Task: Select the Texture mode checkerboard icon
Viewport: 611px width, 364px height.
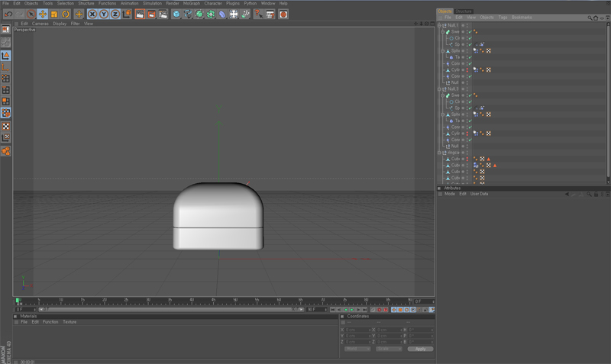Action: (5, 127)
